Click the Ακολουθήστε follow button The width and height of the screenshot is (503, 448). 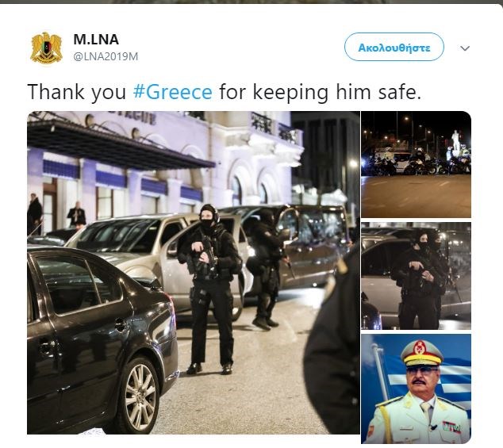pyautogui.click(x=394, y=47)
